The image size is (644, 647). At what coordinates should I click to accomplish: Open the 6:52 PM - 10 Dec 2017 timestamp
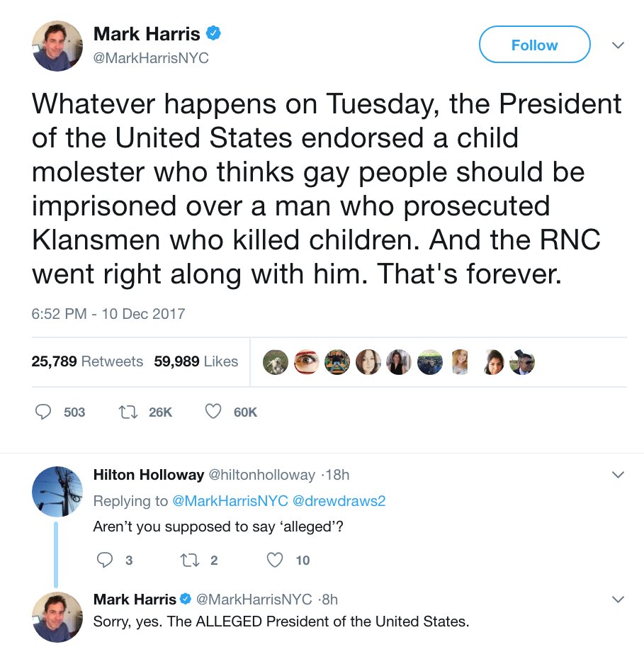pos(108,313)
